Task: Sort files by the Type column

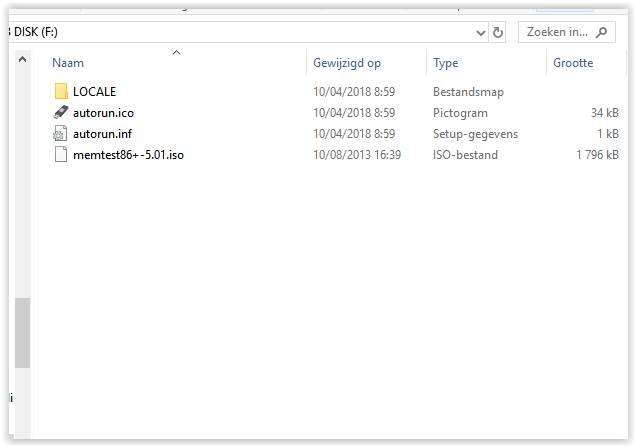Action: pos(445,63)
